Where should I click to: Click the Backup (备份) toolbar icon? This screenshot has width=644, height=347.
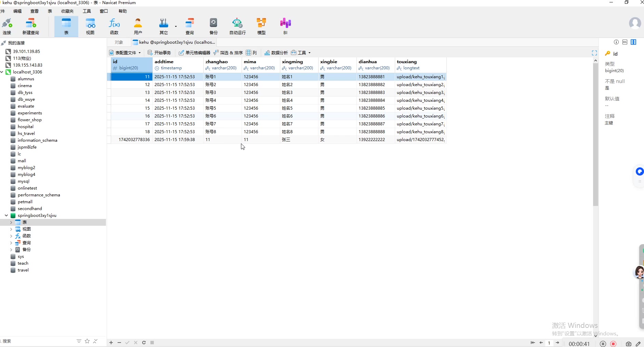pos(213,26)
